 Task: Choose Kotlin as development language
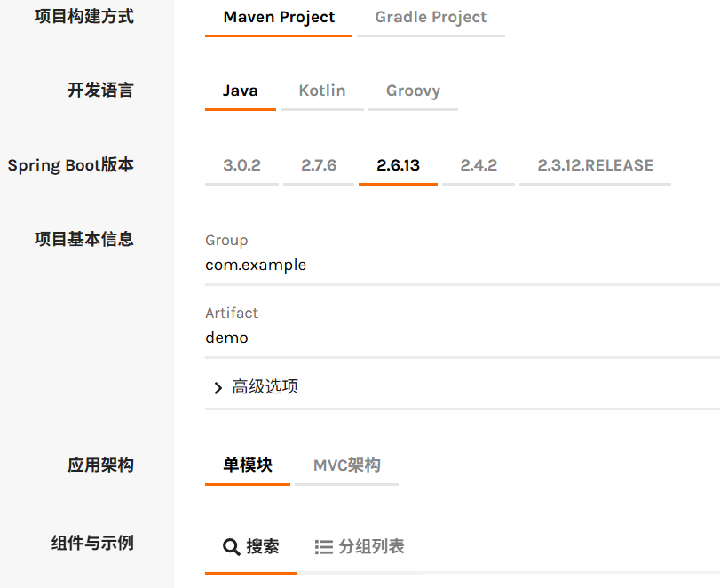point(322,91)
